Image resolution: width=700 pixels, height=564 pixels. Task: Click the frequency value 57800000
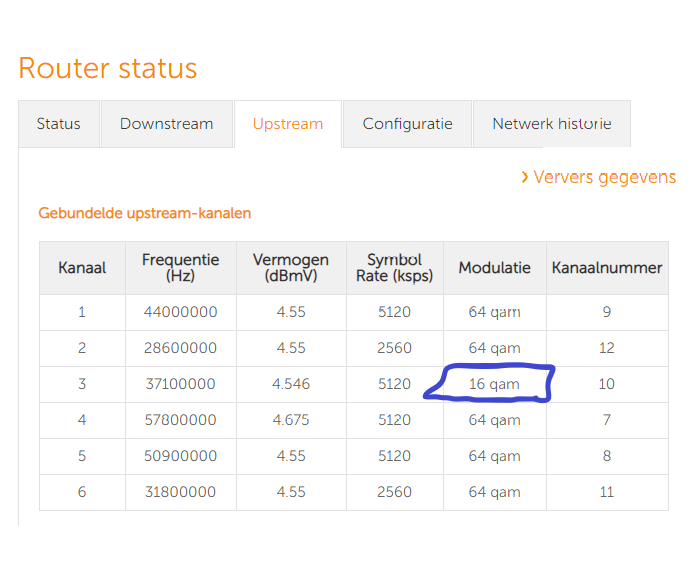point(180,420)
